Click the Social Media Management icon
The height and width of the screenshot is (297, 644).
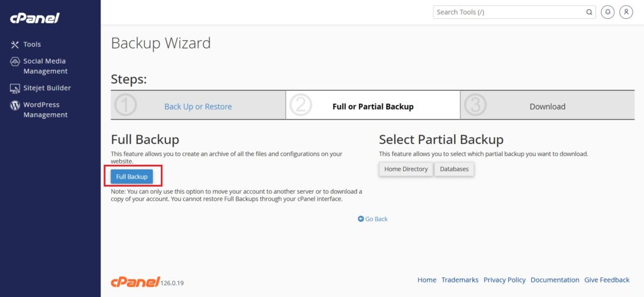[x=15, y=62]
